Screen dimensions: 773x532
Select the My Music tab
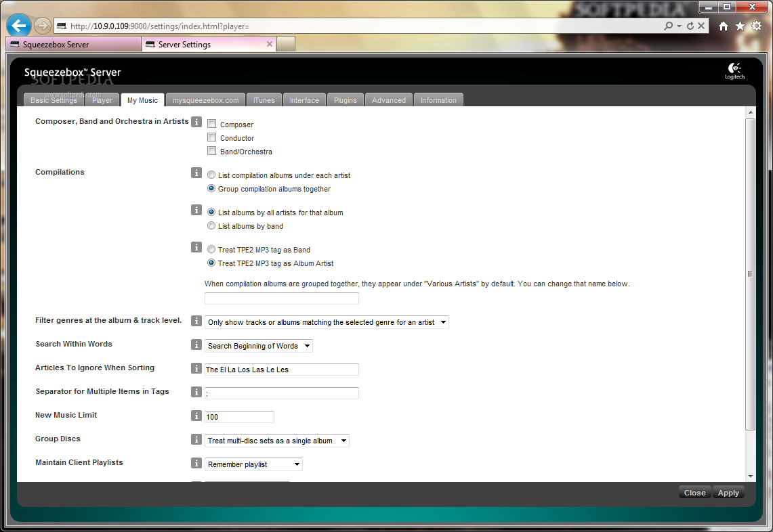142,100
